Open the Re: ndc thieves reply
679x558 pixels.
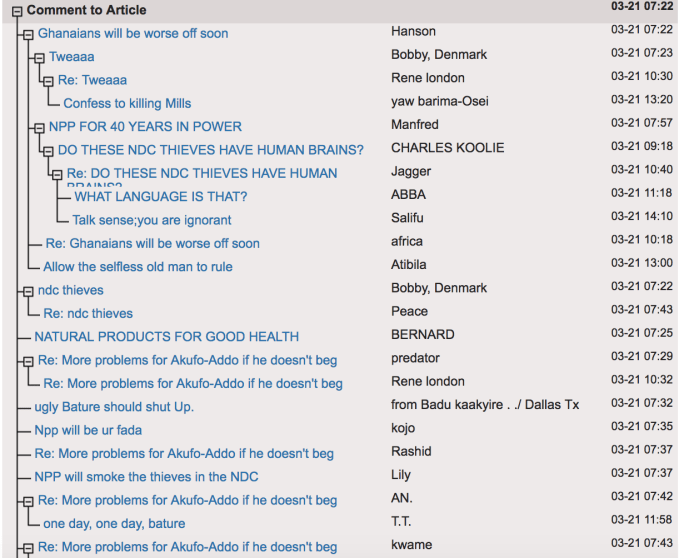[88, 313]
